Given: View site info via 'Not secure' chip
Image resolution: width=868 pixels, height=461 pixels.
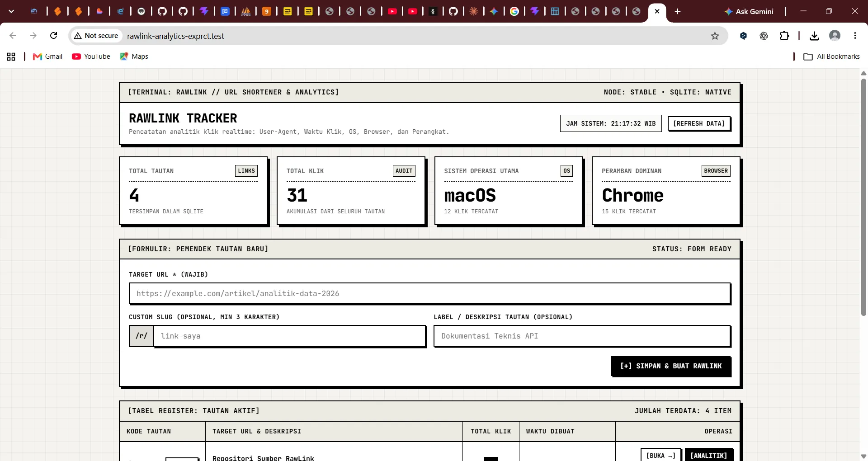Looking at the screenshot, I should pos(96,36).
